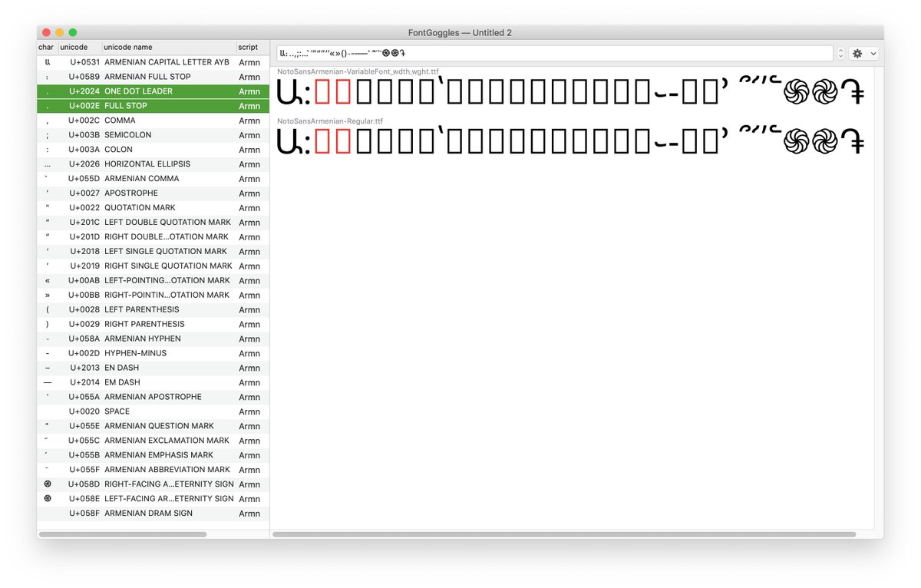Image resolution: width=921 pixels, height=588 pixels.
Task: Sort by the char column header
Action: pyautogui.click(x=48, y=47)
